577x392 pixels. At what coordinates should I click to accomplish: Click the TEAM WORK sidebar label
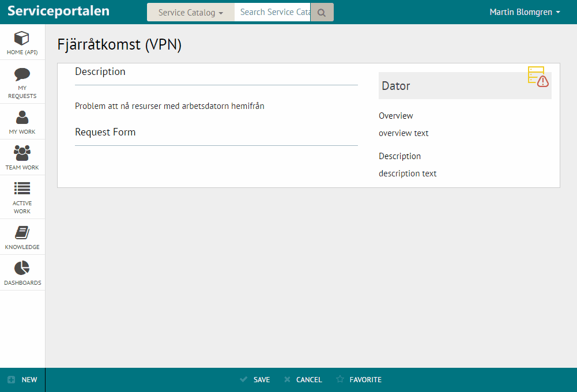tap(22, 168)
